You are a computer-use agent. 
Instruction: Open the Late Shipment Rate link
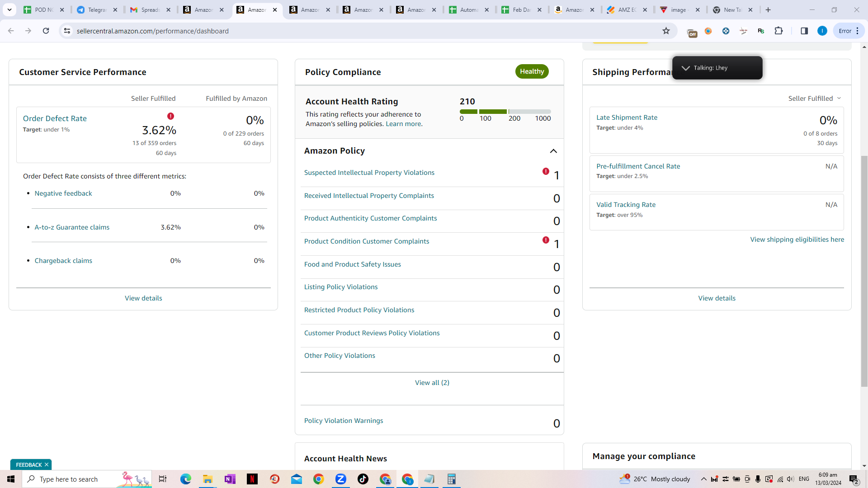[627, 117]
